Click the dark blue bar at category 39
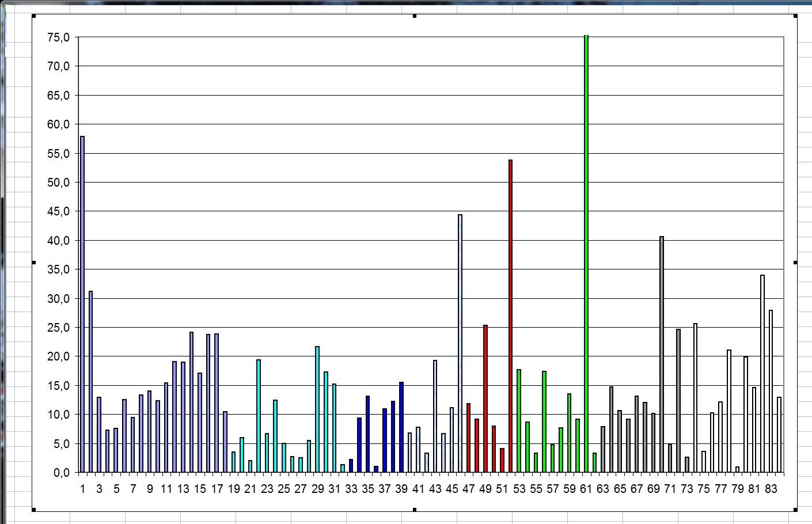This screenshot has height=524, width=812. pos(401,427)
